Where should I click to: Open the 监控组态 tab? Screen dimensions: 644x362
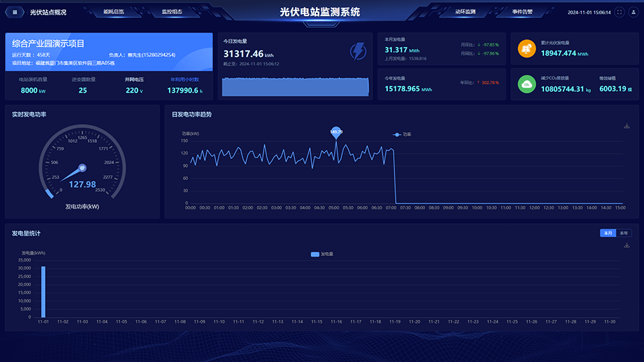[172, 12]
